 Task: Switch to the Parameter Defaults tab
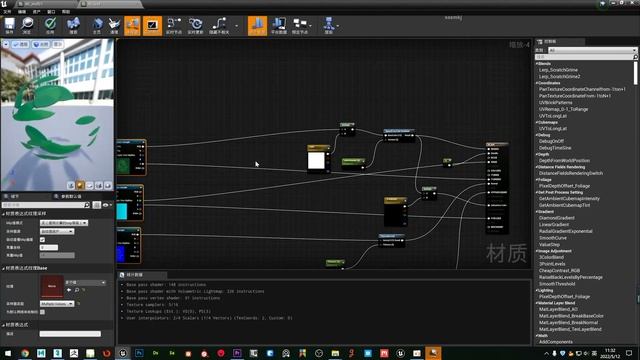(x=71, y=197)
